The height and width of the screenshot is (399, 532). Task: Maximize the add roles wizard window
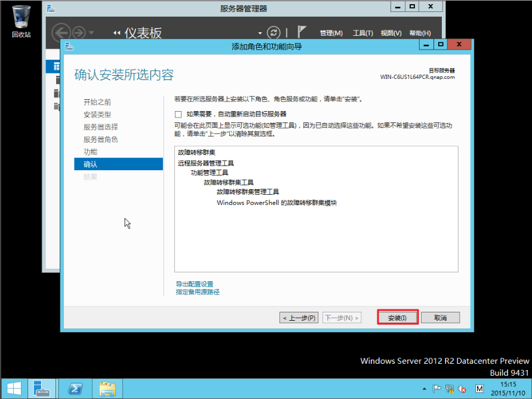pos(441,44)
